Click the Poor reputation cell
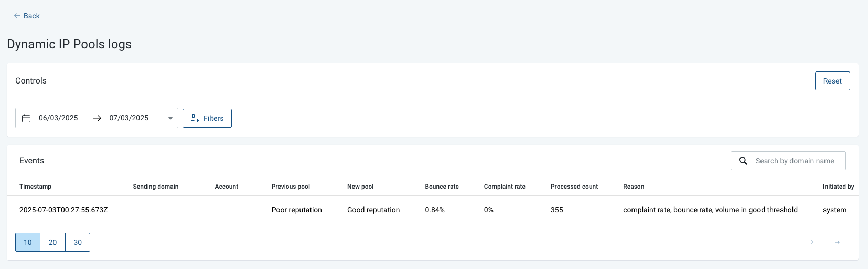Screen dimensions: 868x269 (297, 210)
